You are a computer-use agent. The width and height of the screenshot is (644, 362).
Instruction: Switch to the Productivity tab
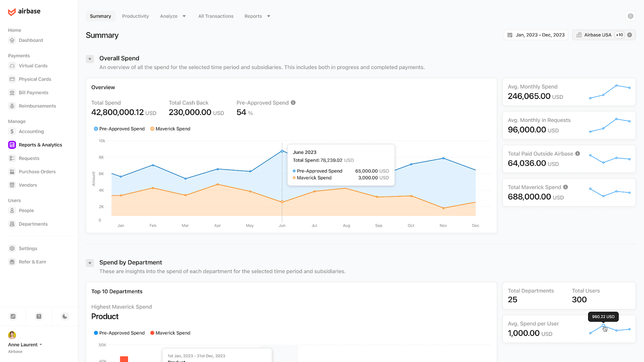[x=135, y=16]
